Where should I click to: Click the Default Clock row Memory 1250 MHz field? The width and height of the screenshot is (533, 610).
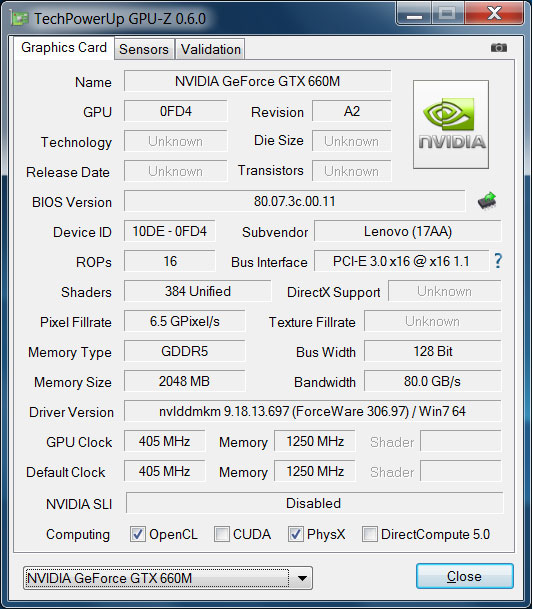point(315,471)
